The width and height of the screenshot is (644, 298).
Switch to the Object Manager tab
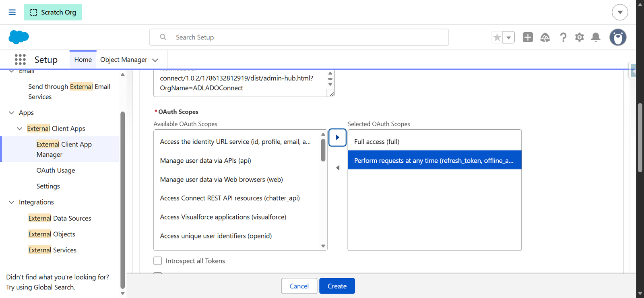(x=124, y=60)
